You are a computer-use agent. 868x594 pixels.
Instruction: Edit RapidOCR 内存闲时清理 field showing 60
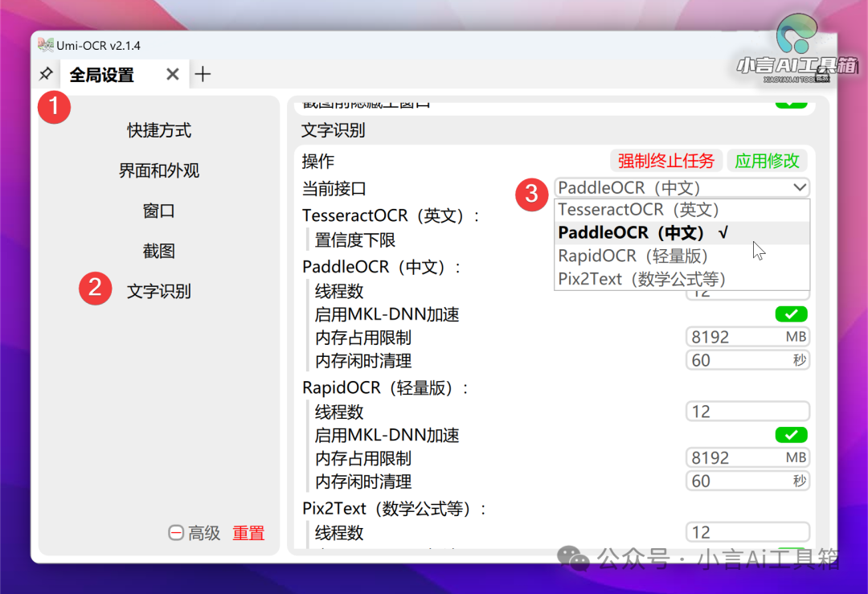747,481
